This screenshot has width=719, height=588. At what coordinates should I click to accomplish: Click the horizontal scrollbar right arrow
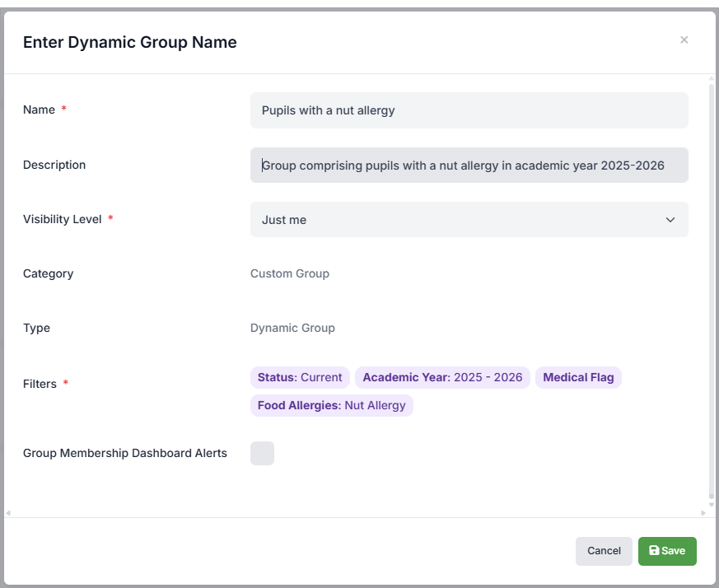click(703, 513)
